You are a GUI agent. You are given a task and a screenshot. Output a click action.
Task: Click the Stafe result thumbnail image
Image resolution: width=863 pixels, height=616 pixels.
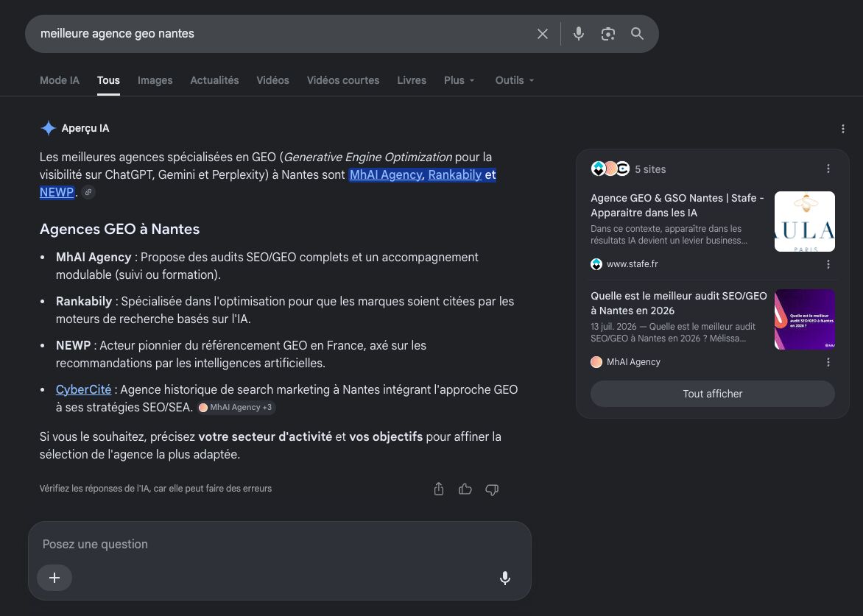[804, 221]
